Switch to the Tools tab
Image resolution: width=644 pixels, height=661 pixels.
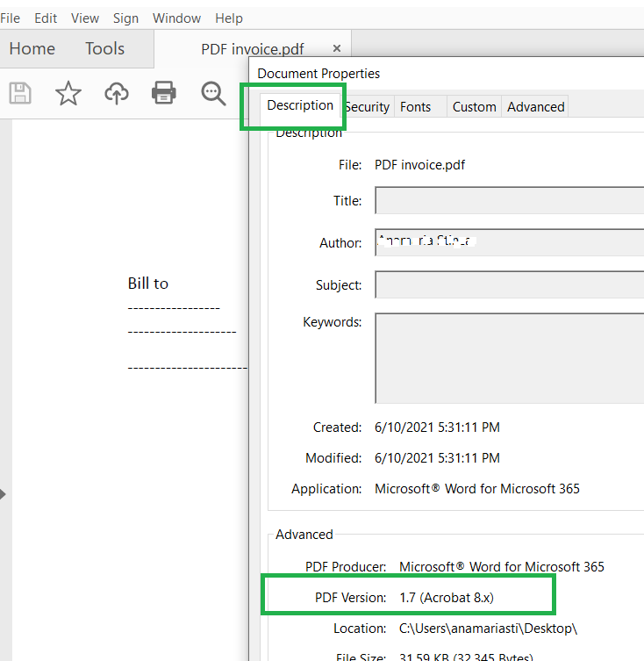[104, 48]
